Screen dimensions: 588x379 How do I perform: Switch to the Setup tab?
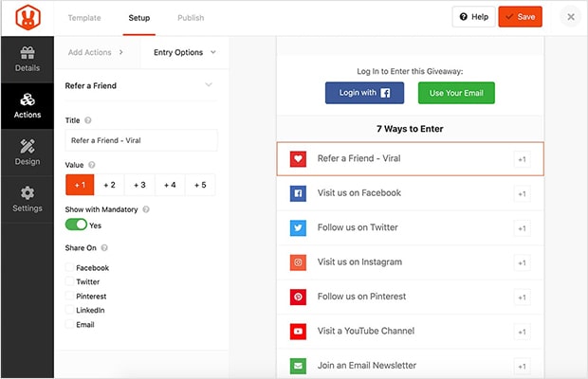139,18
